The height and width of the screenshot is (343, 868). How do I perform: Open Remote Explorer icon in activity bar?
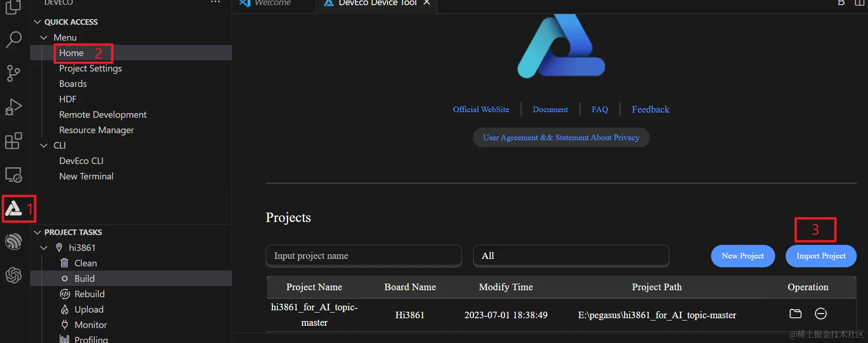pos(14,175)
